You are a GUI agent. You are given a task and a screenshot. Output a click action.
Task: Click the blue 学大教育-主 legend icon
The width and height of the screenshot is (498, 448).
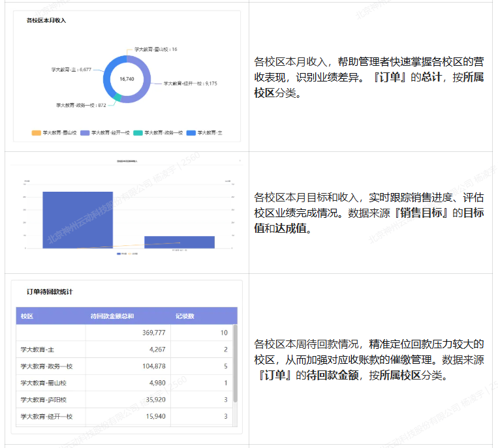click(191, 132)
